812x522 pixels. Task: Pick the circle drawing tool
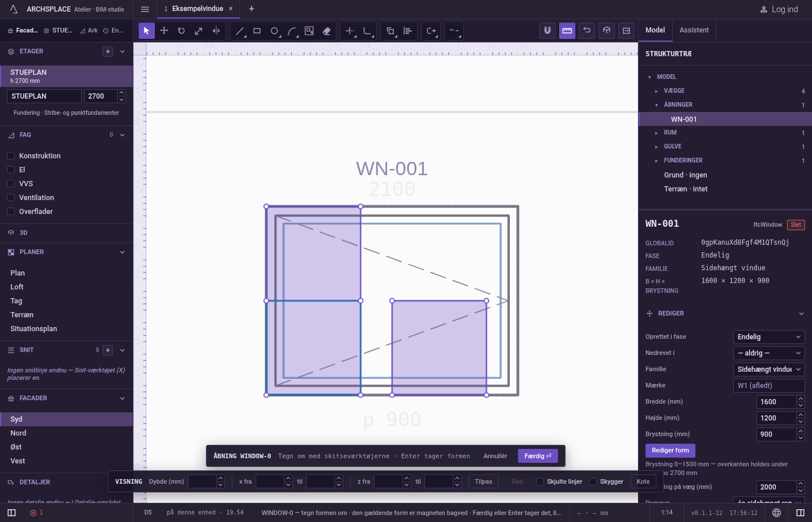pos(274,31)
